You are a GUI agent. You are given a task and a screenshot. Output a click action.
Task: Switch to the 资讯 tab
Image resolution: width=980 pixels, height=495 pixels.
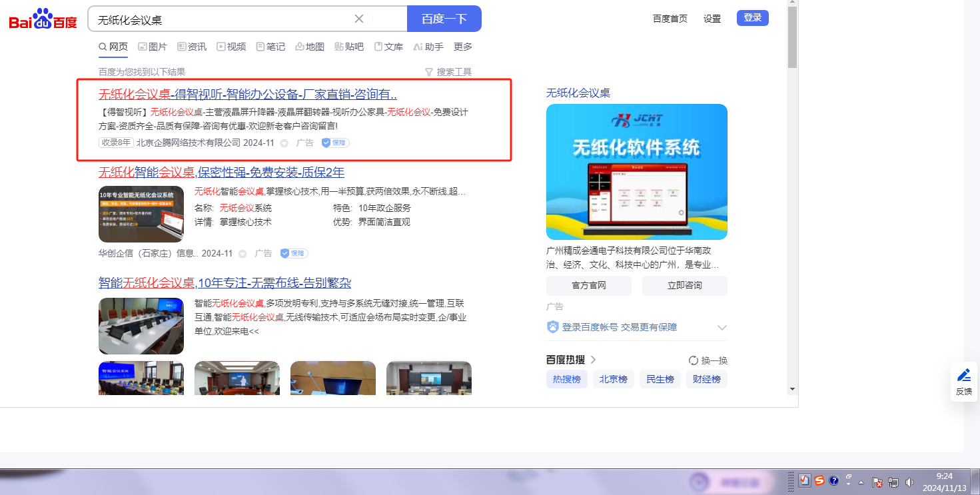192,47
